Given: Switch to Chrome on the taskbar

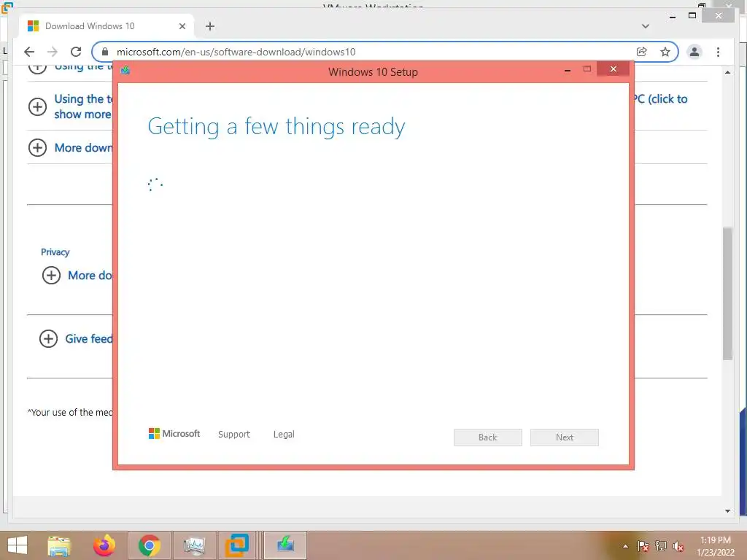Looking at the screenshot, I should tap(149, 545).
